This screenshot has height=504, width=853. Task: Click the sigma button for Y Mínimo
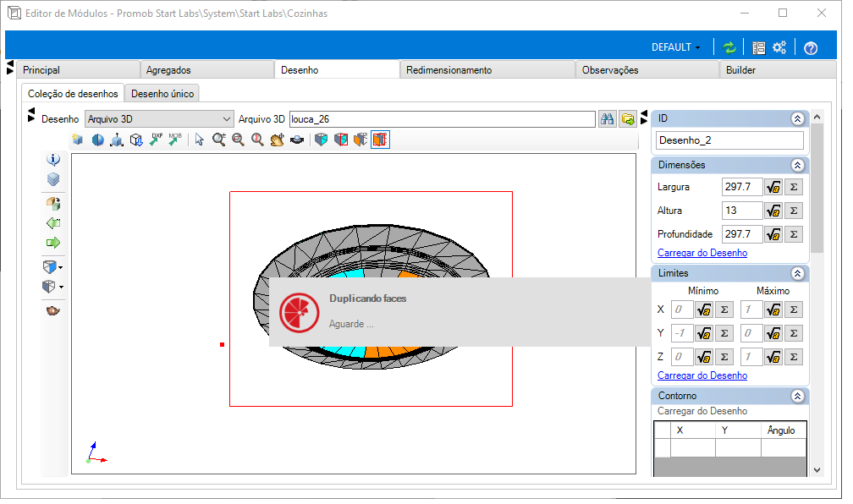coord(724,333)
